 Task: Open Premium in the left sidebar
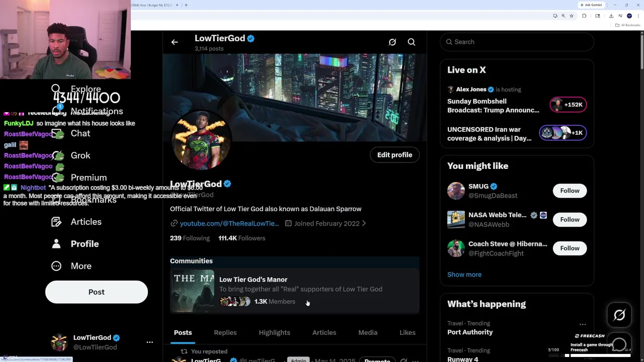[x=79, y=177]
